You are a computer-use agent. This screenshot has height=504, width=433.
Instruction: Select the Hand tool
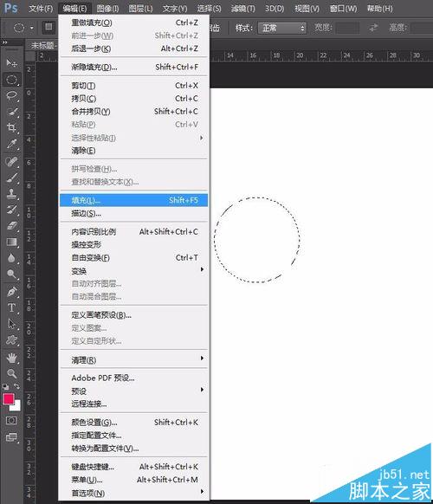(x=12, y=358)
